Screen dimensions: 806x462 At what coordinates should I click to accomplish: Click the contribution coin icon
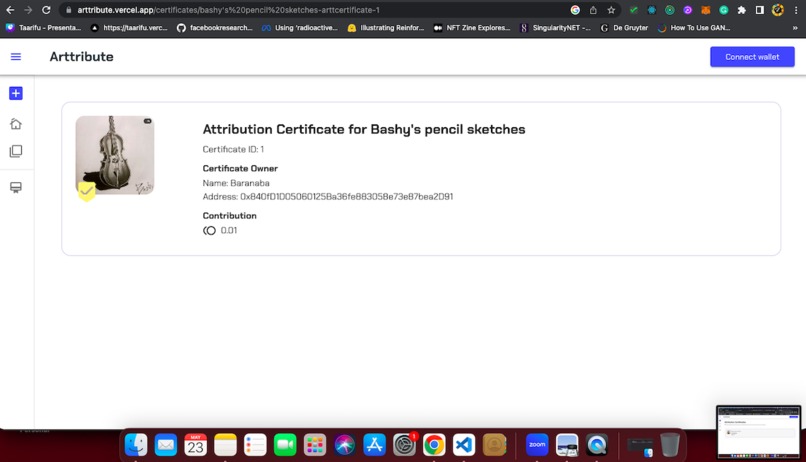click(209, 231)
